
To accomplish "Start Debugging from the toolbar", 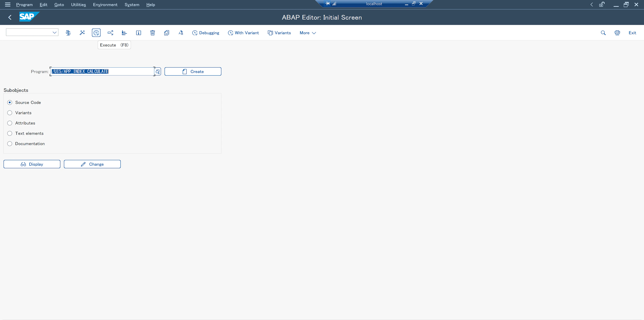I will (x=206, y=33).
